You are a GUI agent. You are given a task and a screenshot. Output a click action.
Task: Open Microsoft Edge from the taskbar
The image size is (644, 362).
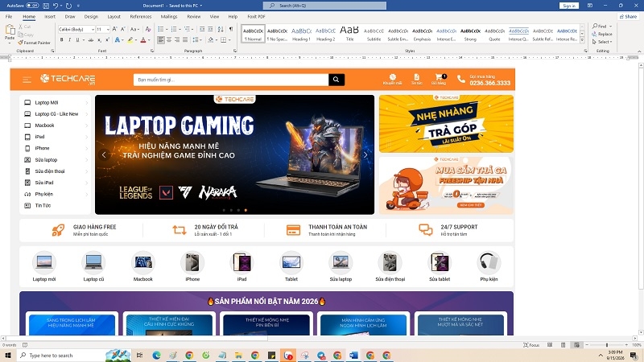(x=156, y=356)
